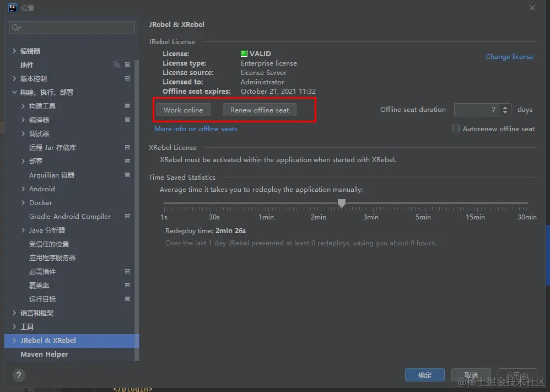The height and width of the screenshot is (392, 550).
Task: Click the offline seat duration field
Action: [x=476, y=110]
